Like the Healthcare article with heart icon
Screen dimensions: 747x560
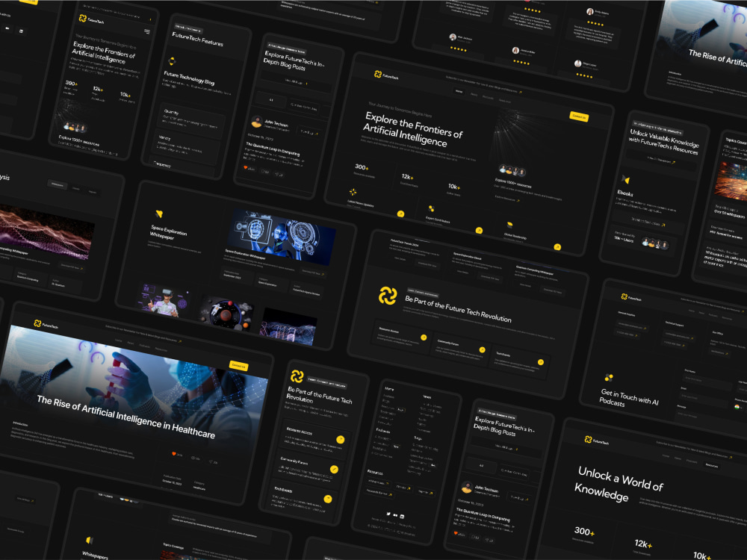174,454
